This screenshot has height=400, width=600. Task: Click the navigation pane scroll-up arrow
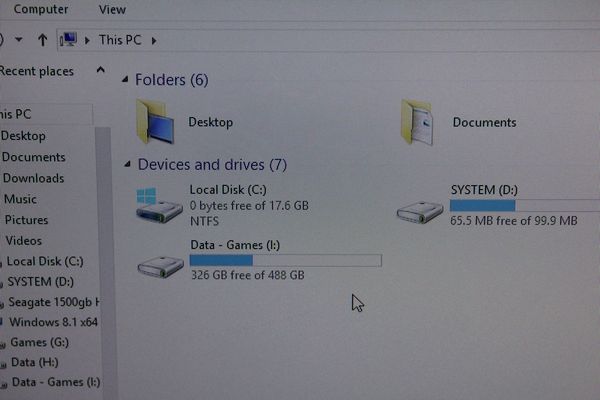coord(100,70)
